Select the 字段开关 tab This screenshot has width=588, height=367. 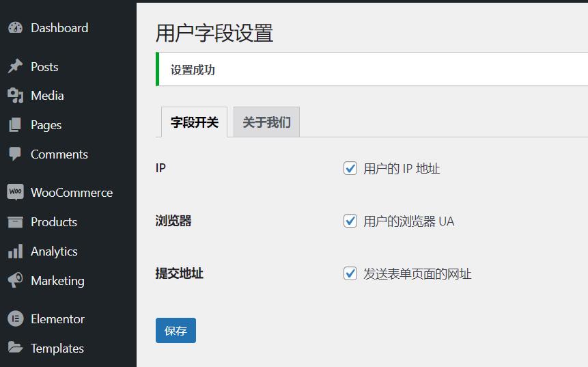(194, 122)
